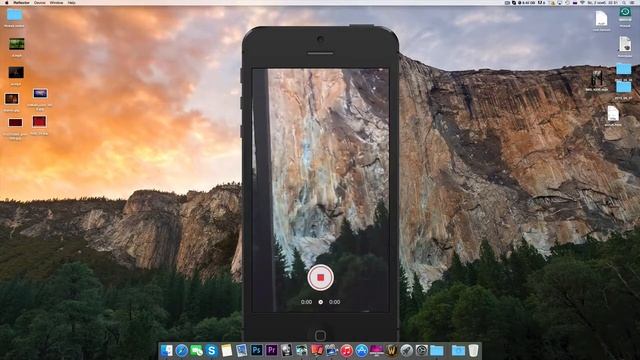Open iTunes from the Dock
Screen dimensions: 640x360
click(x=346, y=350)
